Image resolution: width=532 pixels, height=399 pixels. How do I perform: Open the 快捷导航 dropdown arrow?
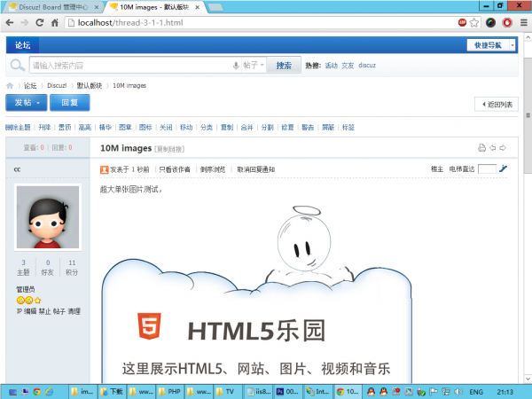pyautogui.click(x=512, y=45)
